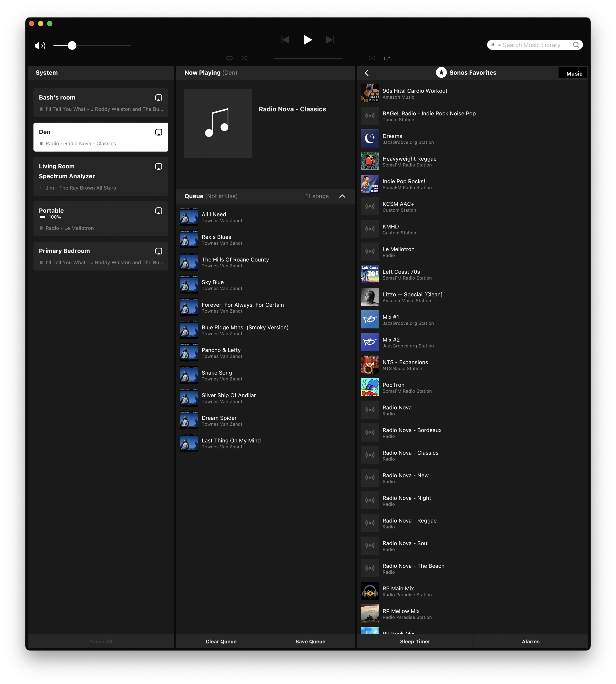Select the Primary Bedroom zone
Screen dimensions: 616x684
pos(101,256)
